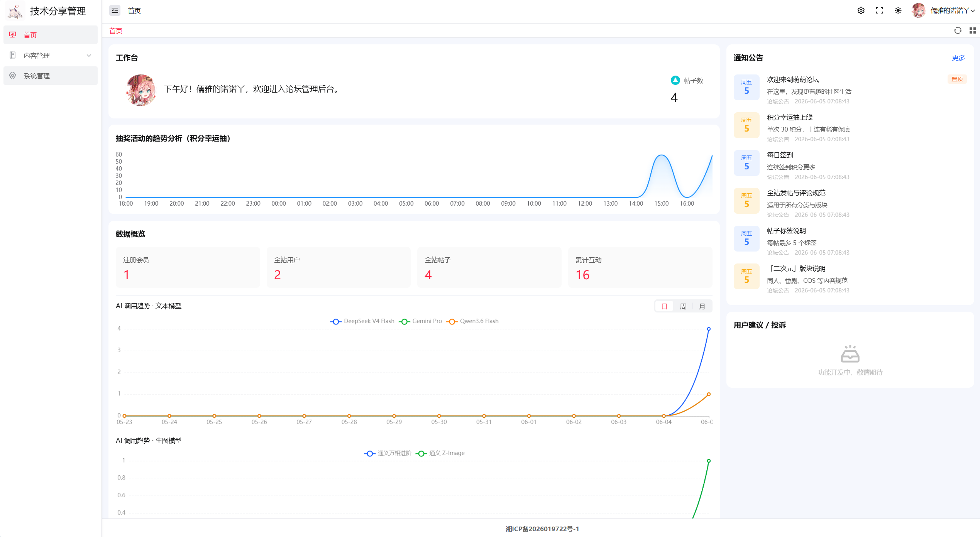
Task: Select the 周 period option
Action: click(x=683, y=306)
